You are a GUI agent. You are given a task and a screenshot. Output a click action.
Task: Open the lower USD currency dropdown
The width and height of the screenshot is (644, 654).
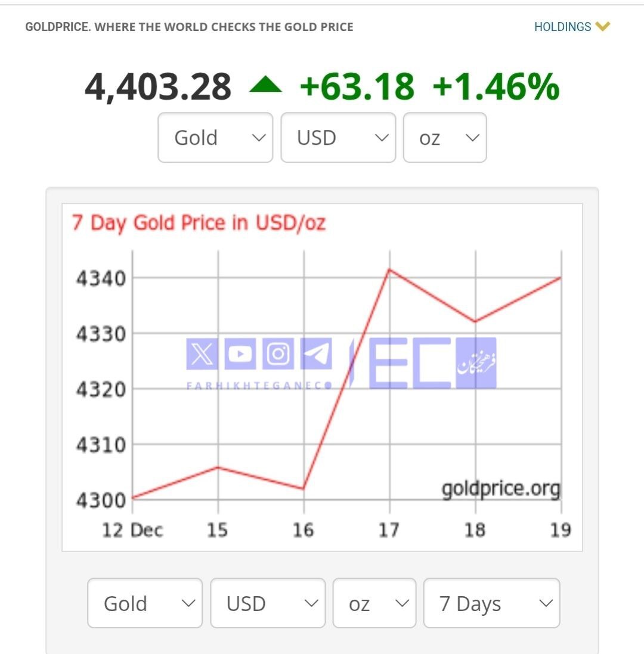coord(268,603)
